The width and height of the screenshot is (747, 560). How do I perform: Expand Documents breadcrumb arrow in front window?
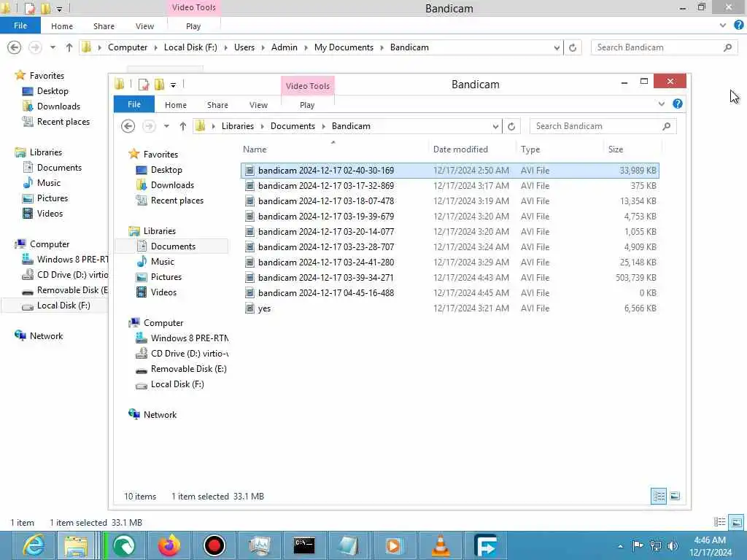tap(324, 126)
